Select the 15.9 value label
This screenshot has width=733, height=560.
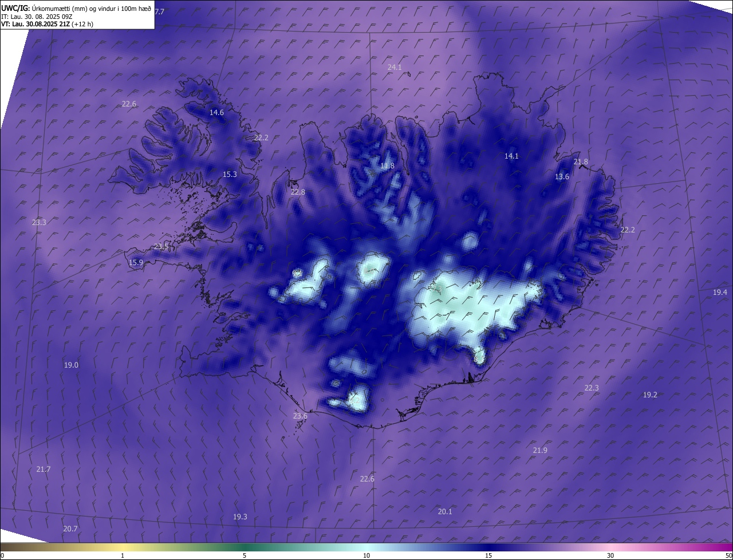136,263
